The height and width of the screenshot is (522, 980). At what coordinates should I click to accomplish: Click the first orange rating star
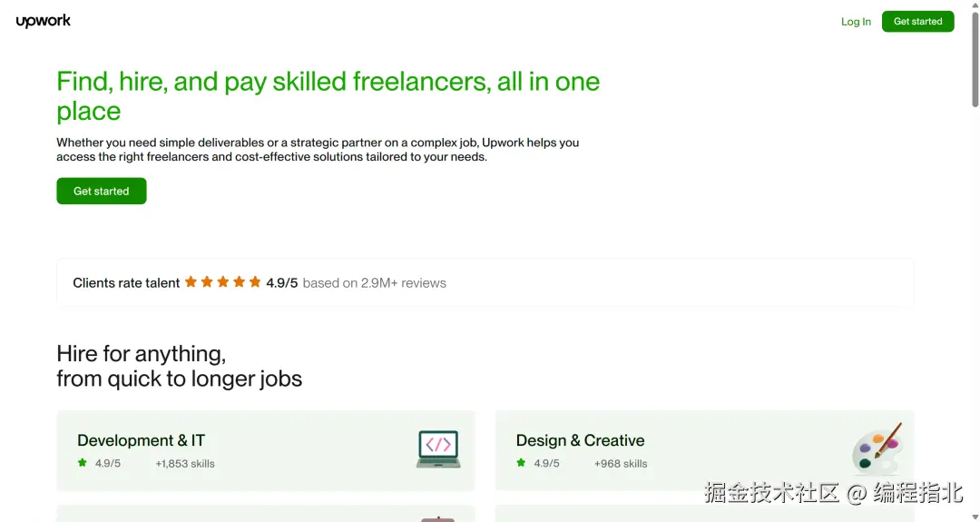tap(191, 282)
